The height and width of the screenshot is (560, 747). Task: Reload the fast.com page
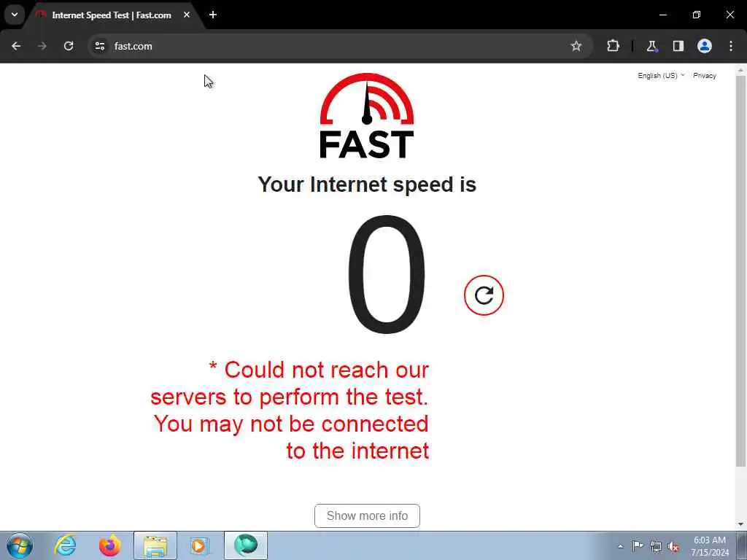click(69, 46)
